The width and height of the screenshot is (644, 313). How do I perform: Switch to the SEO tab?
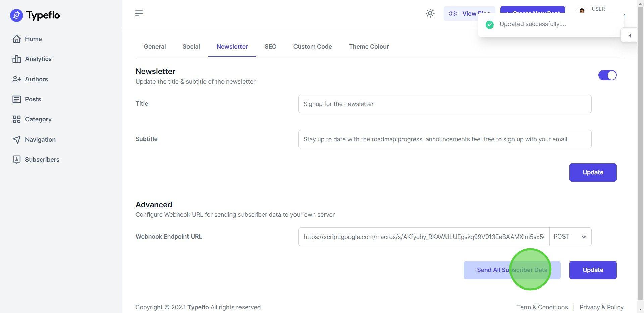[x=270, y=47]
